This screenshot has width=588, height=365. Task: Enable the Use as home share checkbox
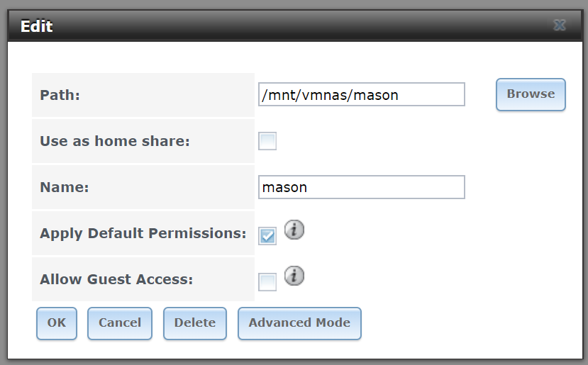click(x=267, y=141)
